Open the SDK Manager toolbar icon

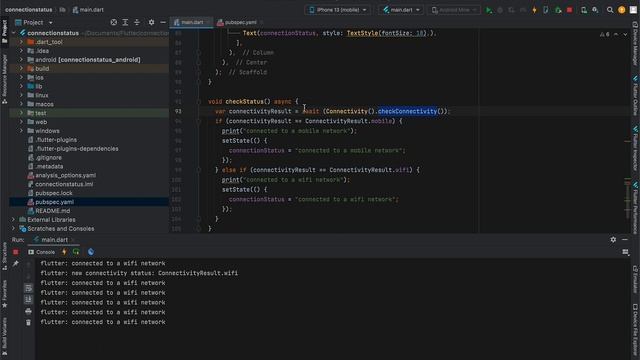(596, 10)
